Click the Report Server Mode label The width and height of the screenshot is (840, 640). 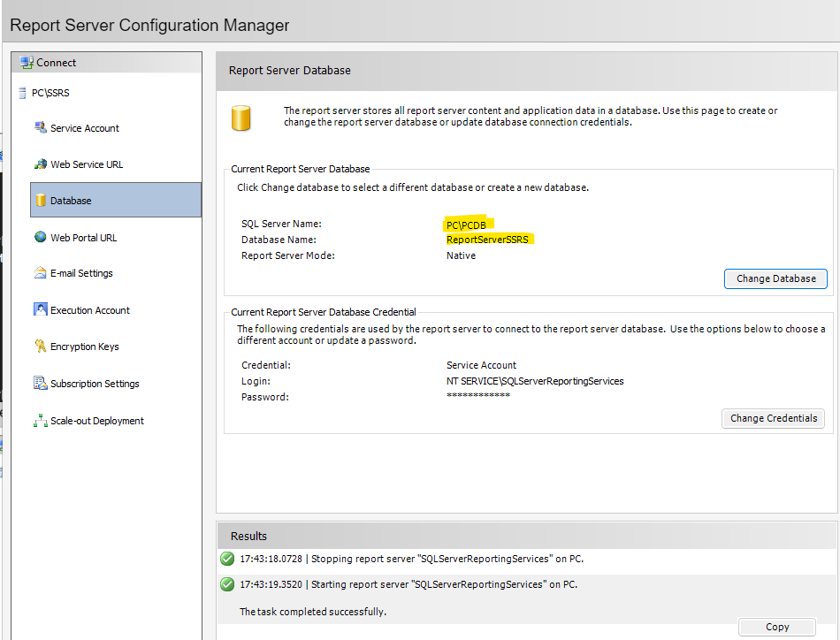(287, 255)
